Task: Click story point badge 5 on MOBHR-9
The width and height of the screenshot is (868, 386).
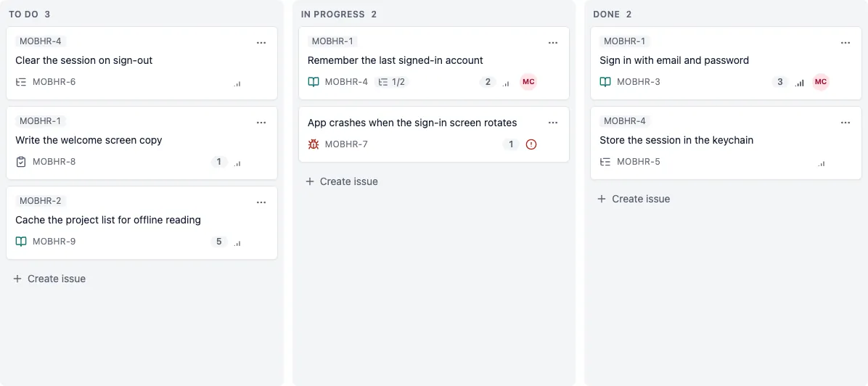Action: [218, 242]
